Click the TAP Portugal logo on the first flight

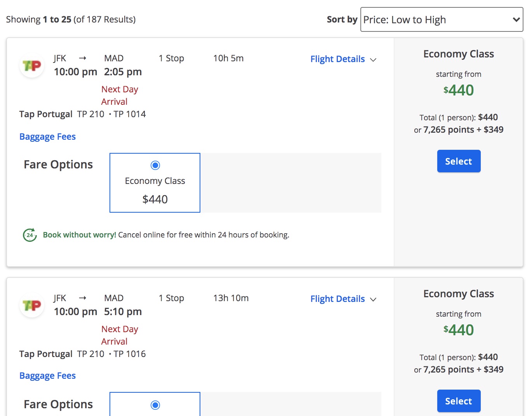[x=31, y=66]
